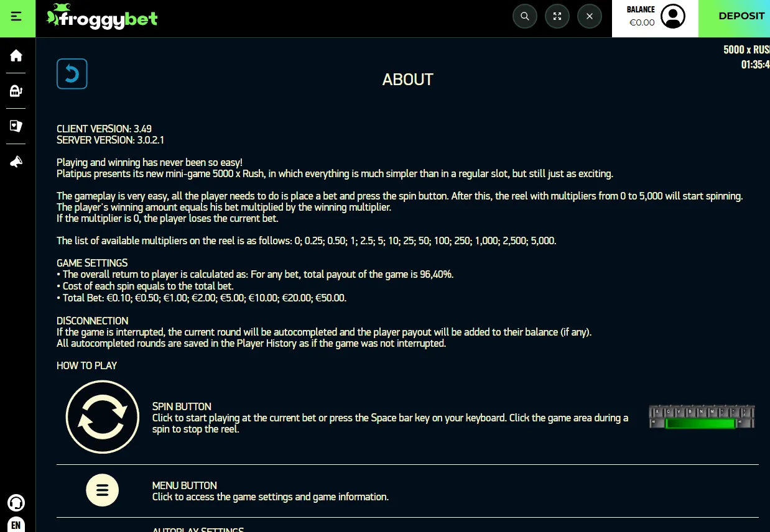770x532 pixels.
Task: Click the balance display
Action: click(641, 17)
